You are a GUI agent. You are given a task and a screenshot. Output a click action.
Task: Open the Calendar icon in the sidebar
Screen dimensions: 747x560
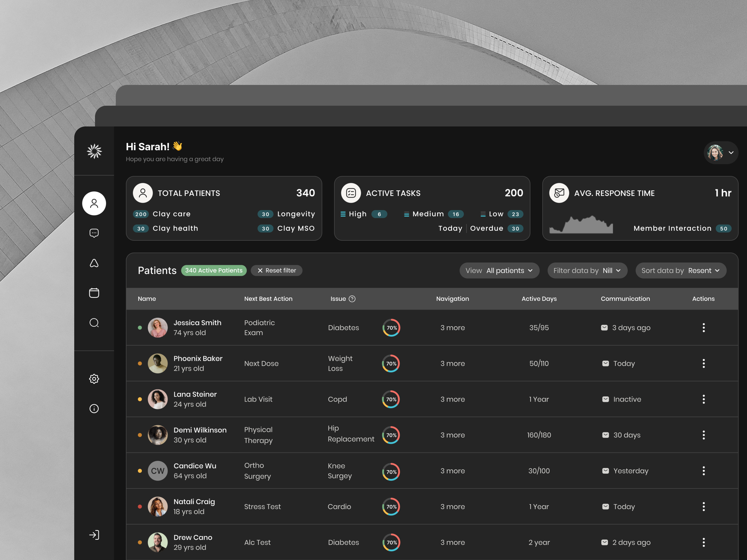click(x=94, y=293)
